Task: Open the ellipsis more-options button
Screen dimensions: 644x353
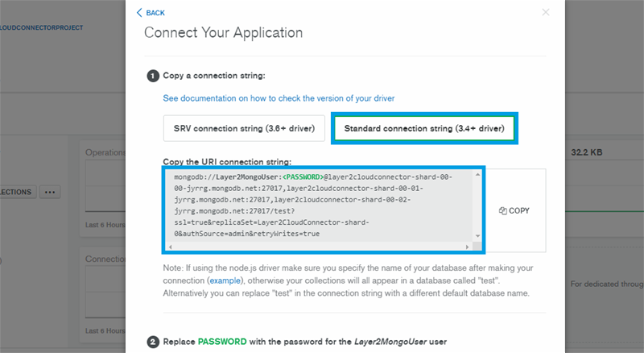Action: point(51,192)
